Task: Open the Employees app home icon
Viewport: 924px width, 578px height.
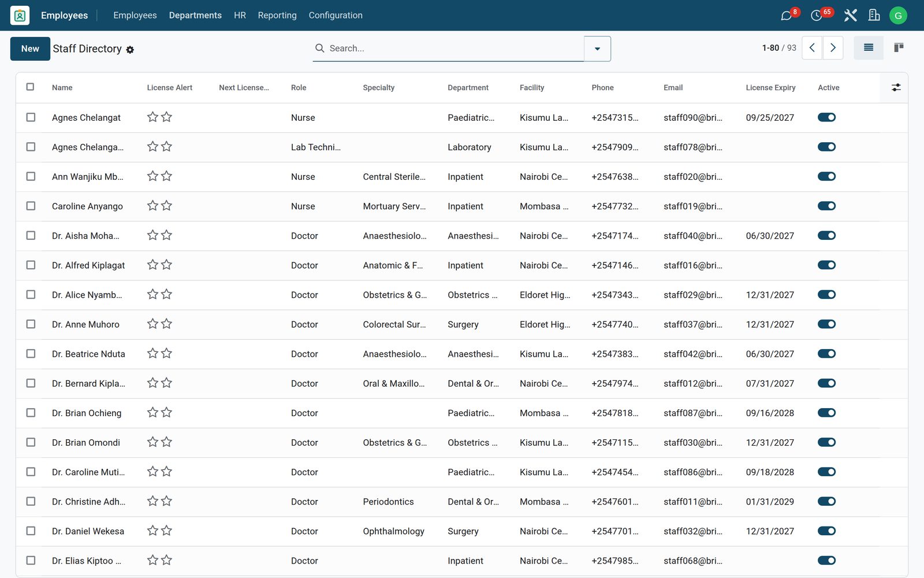Action: coord(20,16)
